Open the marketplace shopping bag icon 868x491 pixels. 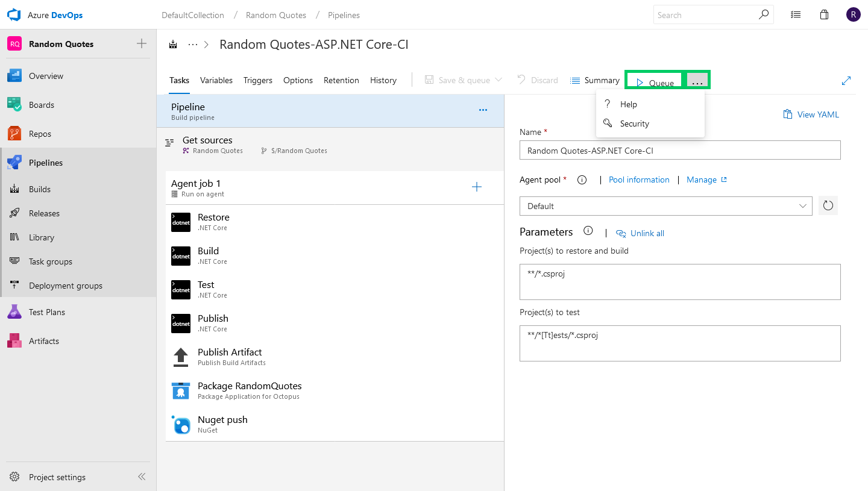825,14
